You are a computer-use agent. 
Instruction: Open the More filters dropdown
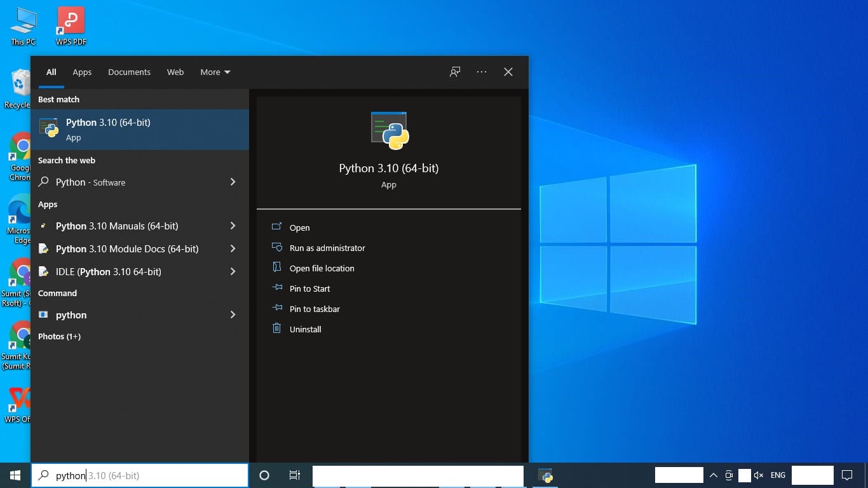click(215, 72)
